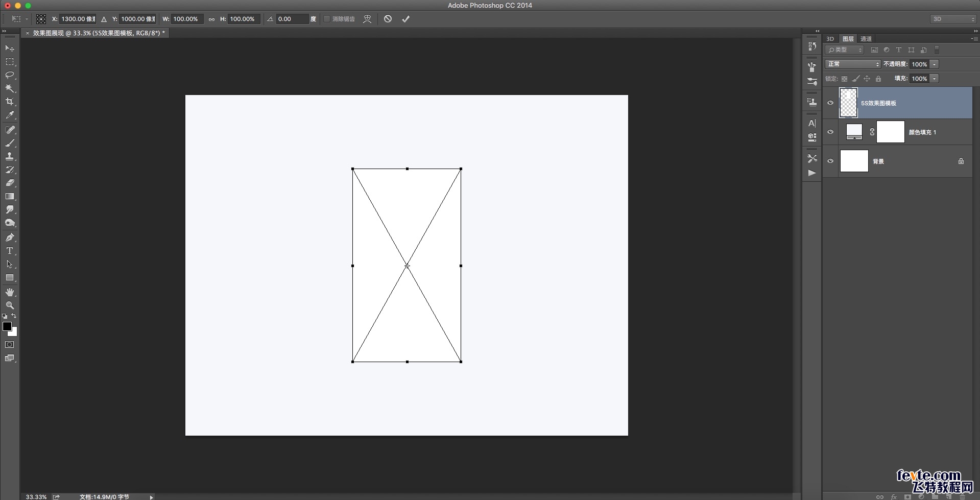Open the 不透明度 opacity slider arrow
Screen dimensions: 980x500
pyautogui.click(x=934, y=64)
